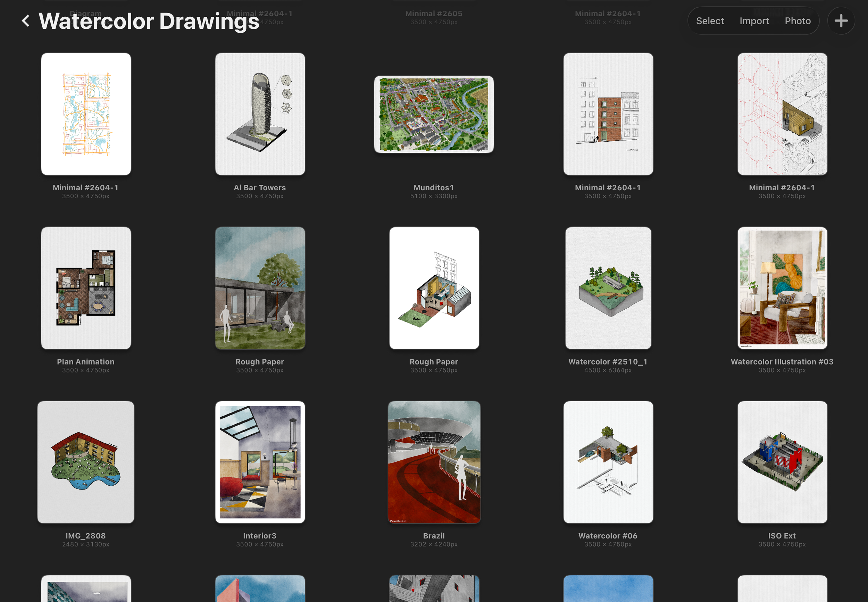Viewport: 868px width, 602px height.
Task: Tap the "Watercolor #06" artwork name
Action: coord(608,536)
